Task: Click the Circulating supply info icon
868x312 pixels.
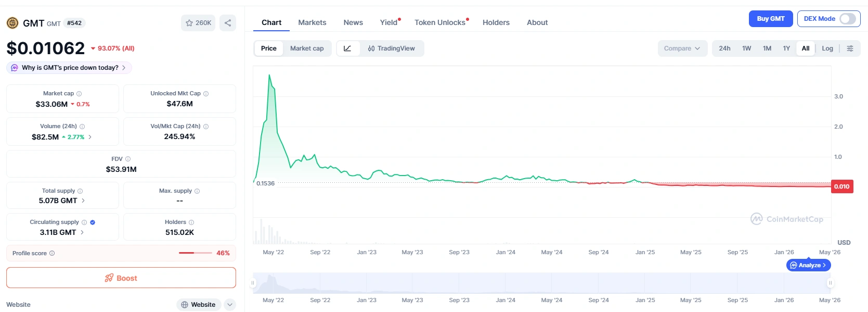Action: pos(84,222)
